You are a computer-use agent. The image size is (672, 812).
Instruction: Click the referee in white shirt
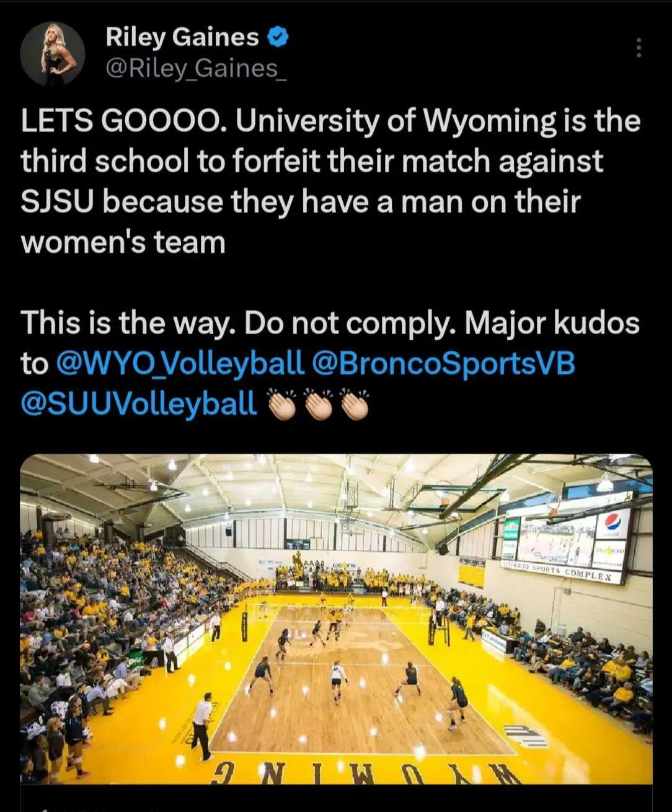[202, 726]
